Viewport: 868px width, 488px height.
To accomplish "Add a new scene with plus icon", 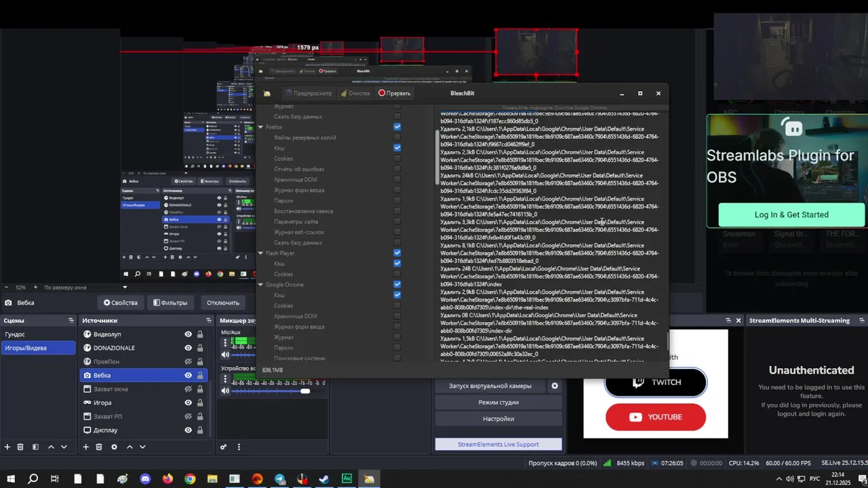I will [7, 447].
